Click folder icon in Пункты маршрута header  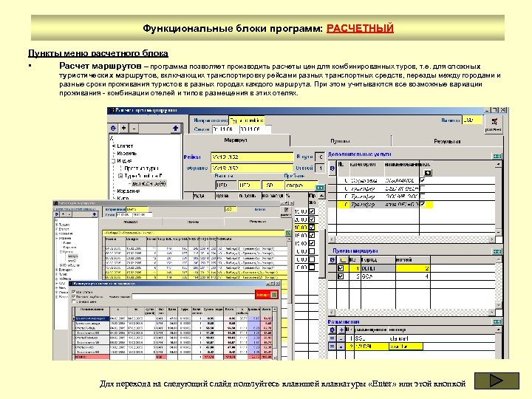click(343, 260)
